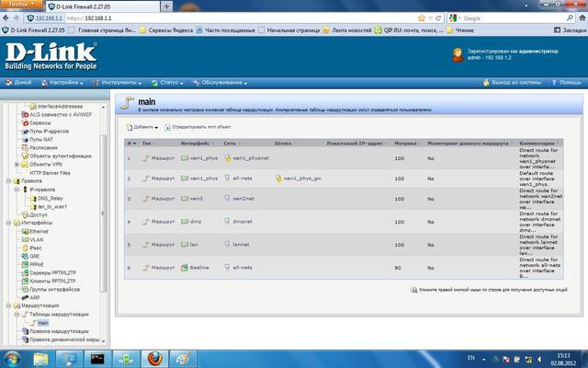Click the Правила маршрутизации icon
The height and width of the screenshot is (368, 588).
click(25, 331)
